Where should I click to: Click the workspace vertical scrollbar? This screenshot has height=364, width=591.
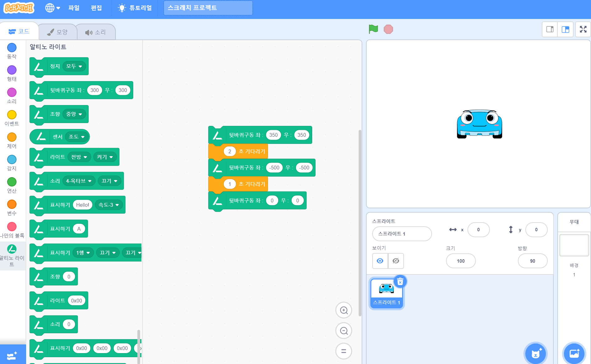tap(360, 223)
